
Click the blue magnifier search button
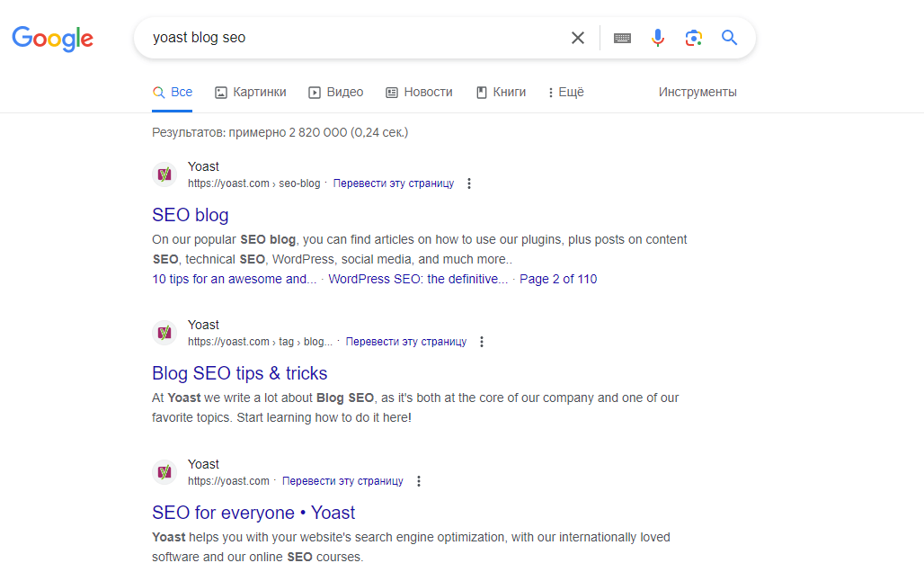(x=730, y=38)
